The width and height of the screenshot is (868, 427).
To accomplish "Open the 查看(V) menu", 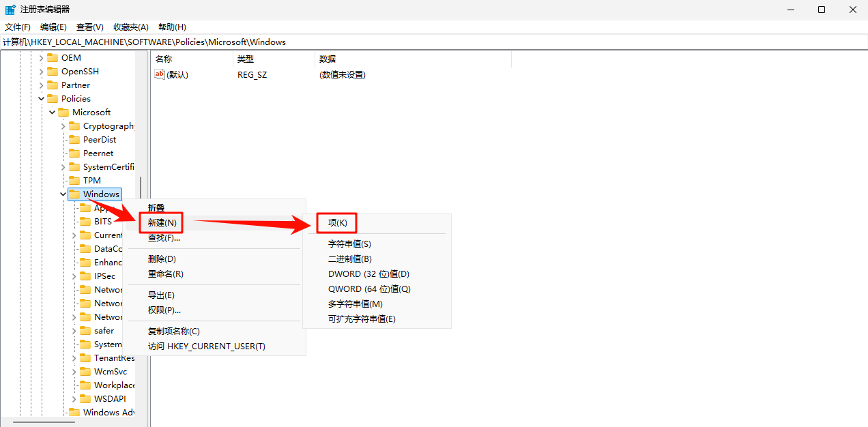I will coord(89,27).
